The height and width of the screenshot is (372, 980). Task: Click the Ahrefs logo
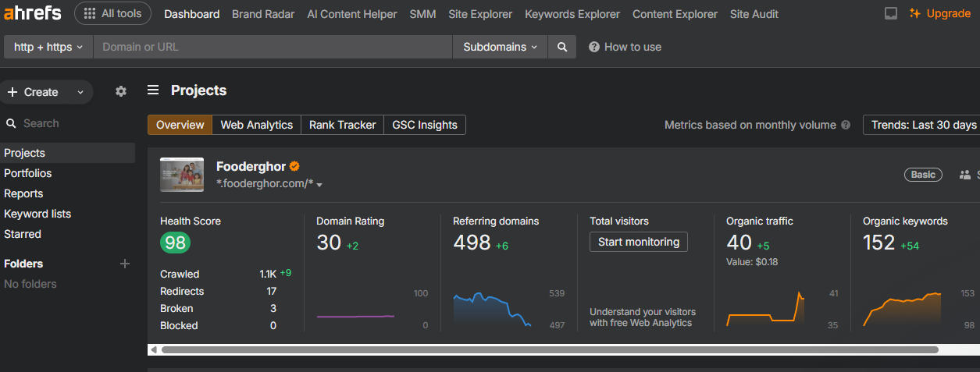[x=34, y=13]
